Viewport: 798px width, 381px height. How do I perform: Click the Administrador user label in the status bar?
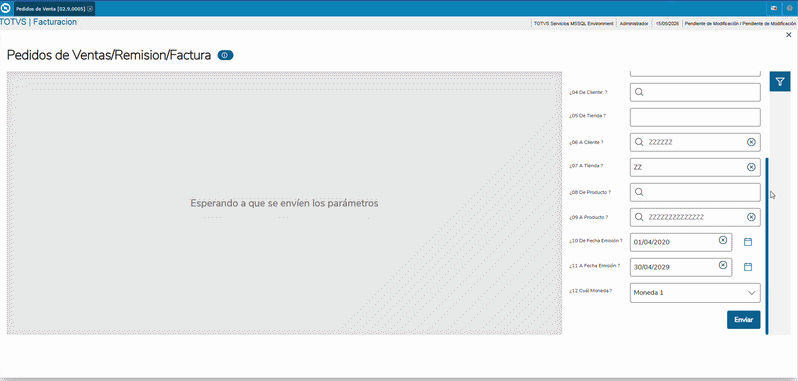pos(634,23)
